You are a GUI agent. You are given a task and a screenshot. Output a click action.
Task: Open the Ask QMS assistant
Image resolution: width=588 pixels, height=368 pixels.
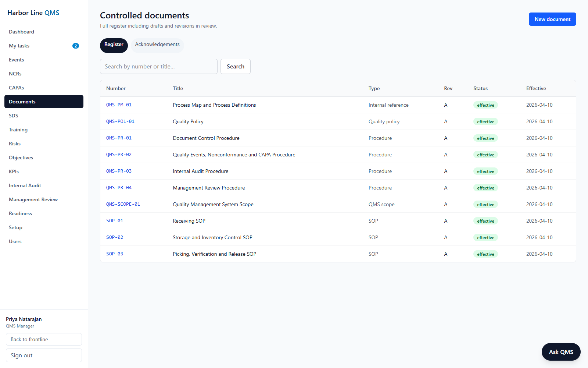pos(561,352)
